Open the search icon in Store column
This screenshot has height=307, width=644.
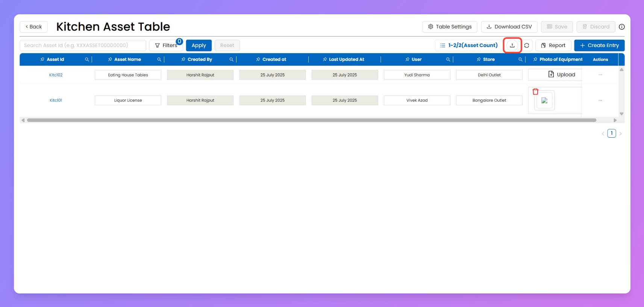coord(520,59)
